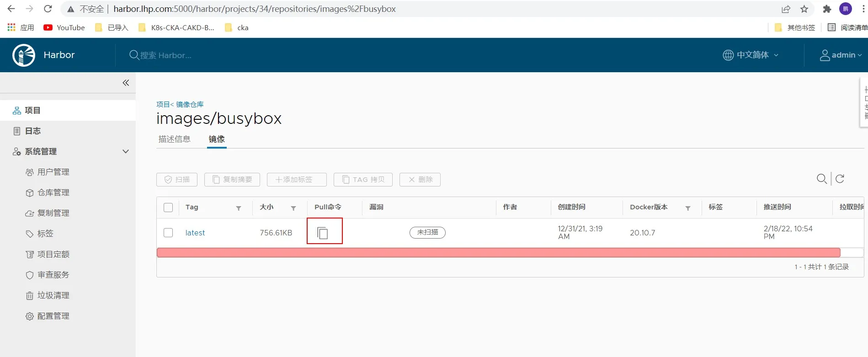Open the Docker版本 column filter
Viewport: 868px width, 357px height.
(x=688, y=208)
